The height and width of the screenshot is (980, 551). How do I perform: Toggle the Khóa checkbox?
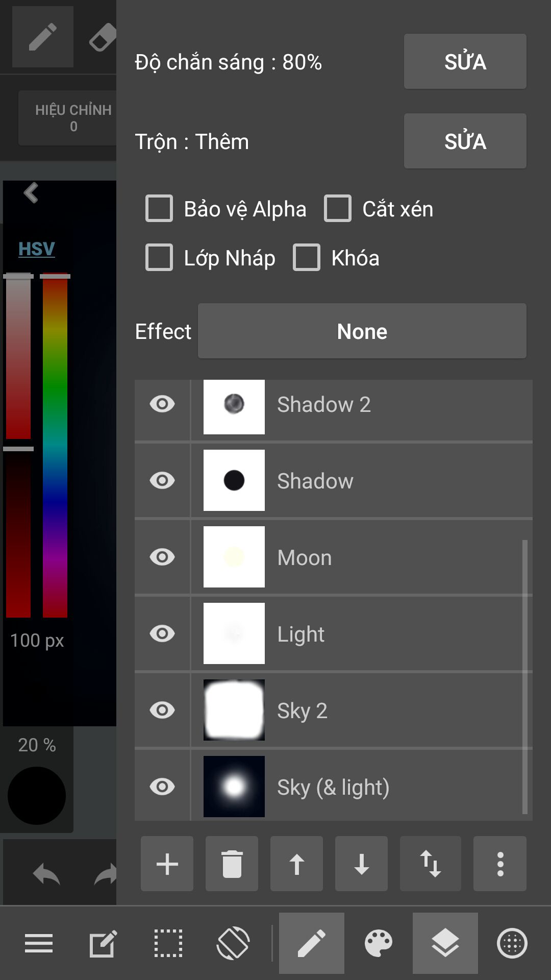(x=307, y=257)
